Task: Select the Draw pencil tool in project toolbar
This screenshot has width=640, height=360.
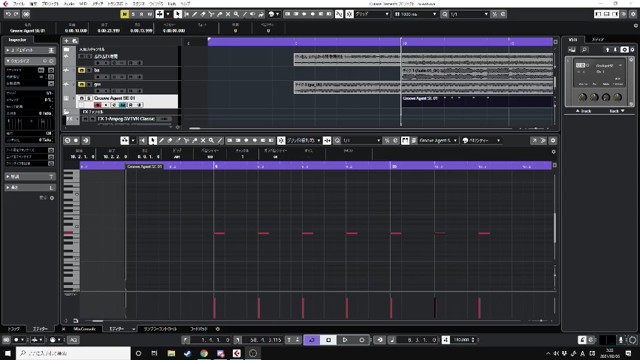Action: [x=194, y=14]
